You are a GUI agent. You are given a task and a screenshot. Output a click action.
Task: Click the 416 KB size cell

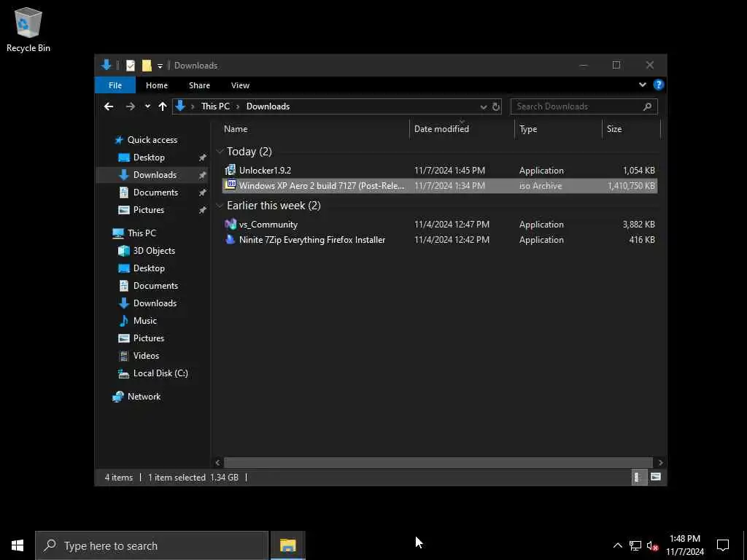coord(642,240)
